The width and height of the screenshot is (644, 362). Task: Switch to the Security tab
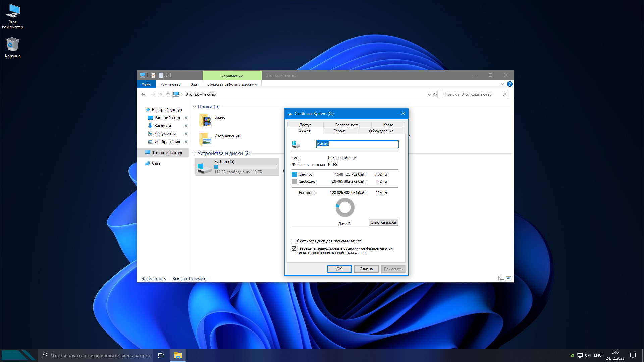click(x=347, y=125)
